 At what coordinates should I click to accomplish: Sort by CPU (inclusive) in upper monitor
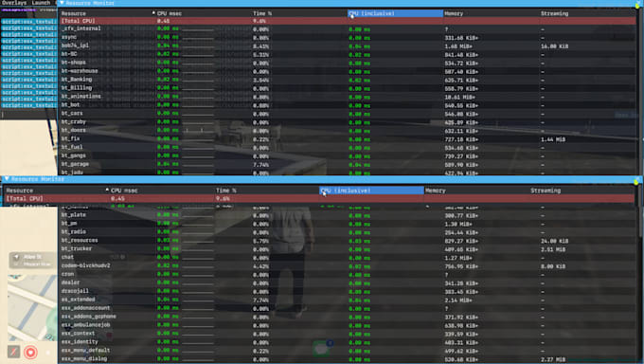tap(395, 13)
